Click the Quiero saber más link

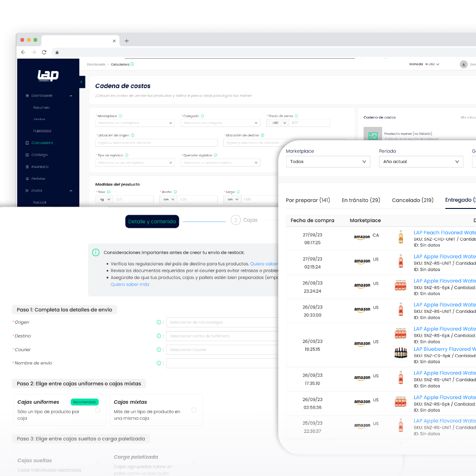point(130,284)
